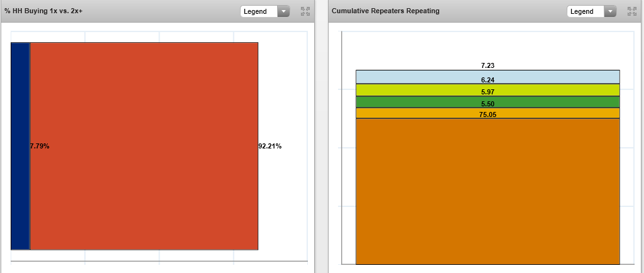Open Legend dropdown in Cumulative Repeaters panel
Viewport: 644px width, 273px height.
click(591, 11)
